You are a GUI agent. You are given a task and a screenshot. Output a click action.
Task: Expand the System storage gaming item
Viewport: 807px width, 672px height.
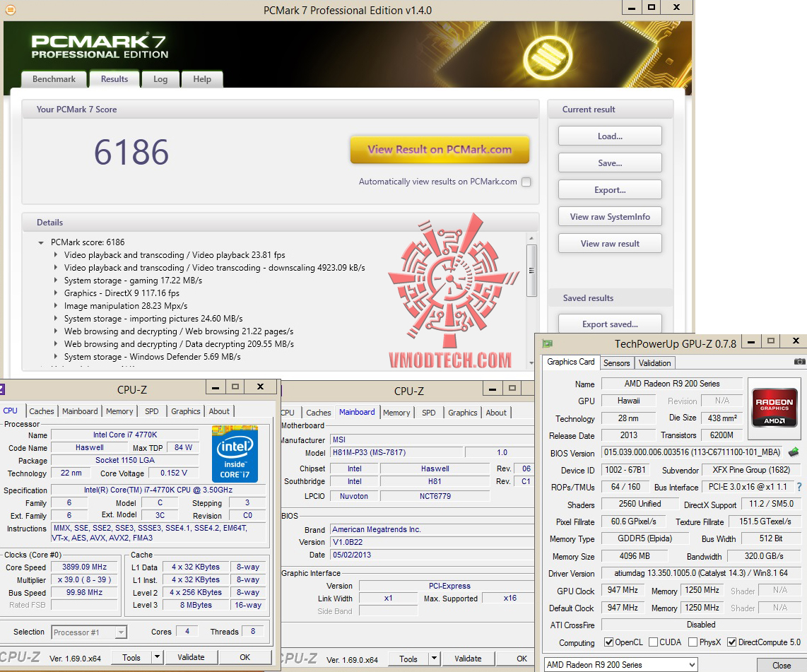tap(56, 281)
